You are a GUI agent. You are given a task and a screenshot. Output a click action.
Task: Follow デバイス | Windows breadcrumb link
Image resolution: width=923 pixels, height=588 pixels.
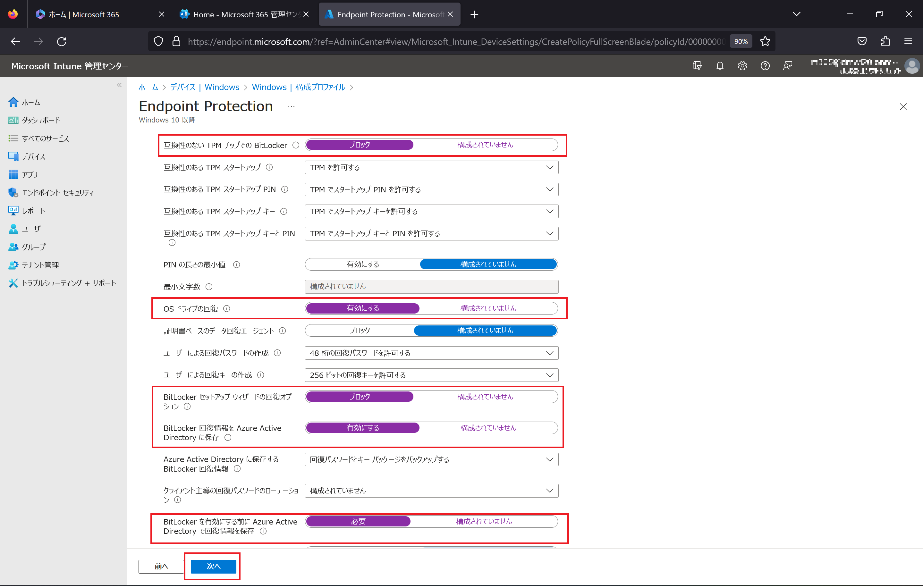tap(205, 88)
